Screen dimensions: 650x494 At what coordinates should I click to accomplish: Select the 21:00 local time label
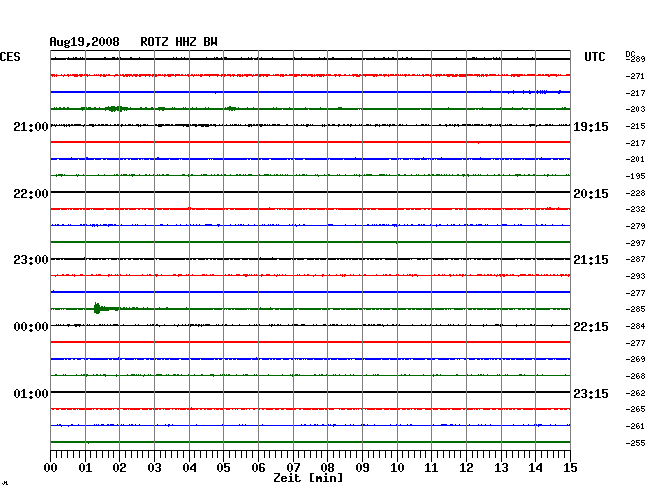click(31, 126)
